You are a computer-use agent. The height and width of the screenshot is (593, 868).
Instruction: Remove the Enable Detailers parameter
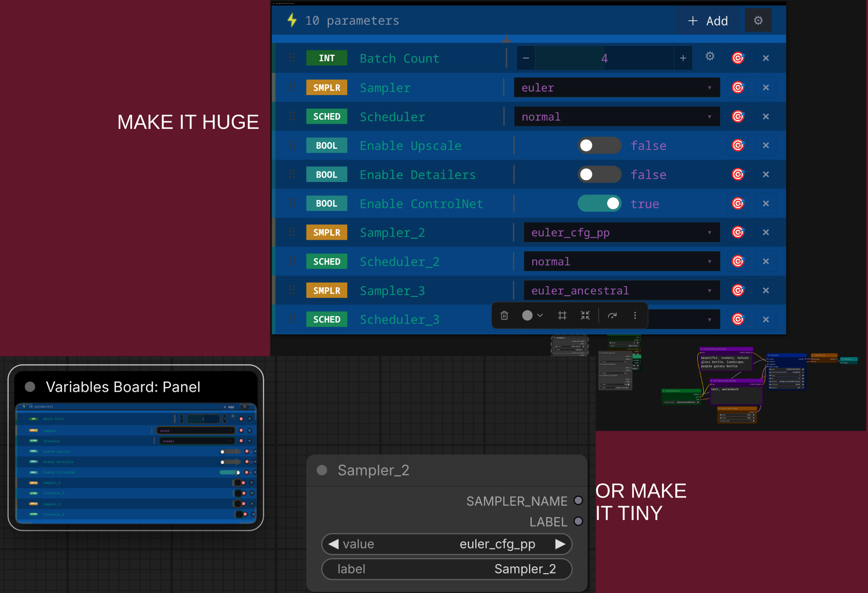click(x=766, y=174)
